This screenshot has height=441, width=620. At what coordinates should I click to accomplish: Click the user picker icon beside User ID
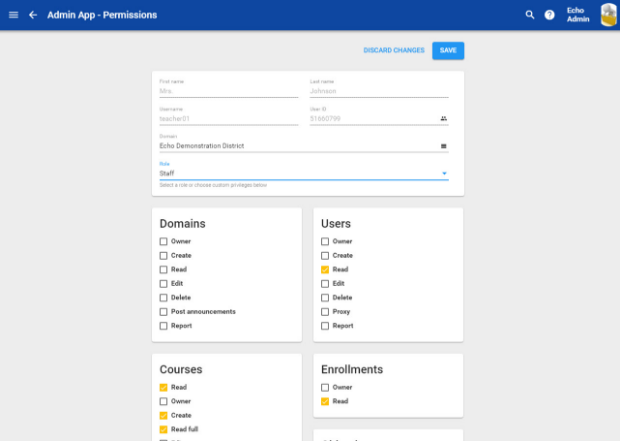(x=443, y=118)
